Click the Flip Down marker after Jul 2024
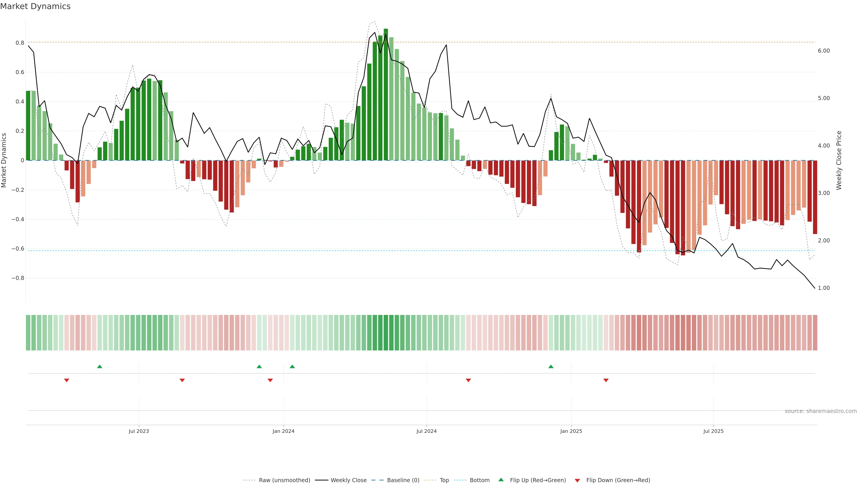Viewport: 868px width, 488px height. point(468,380)
